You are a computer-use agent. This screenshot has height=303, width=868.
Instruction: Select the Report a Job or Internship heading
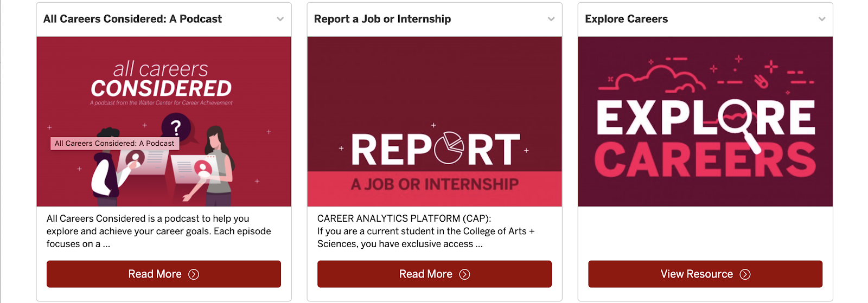[382, 19]
